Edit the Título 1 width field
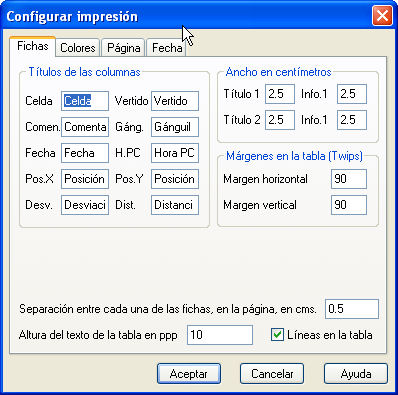Viewport: 398px width, 395px height. point(280,94)
